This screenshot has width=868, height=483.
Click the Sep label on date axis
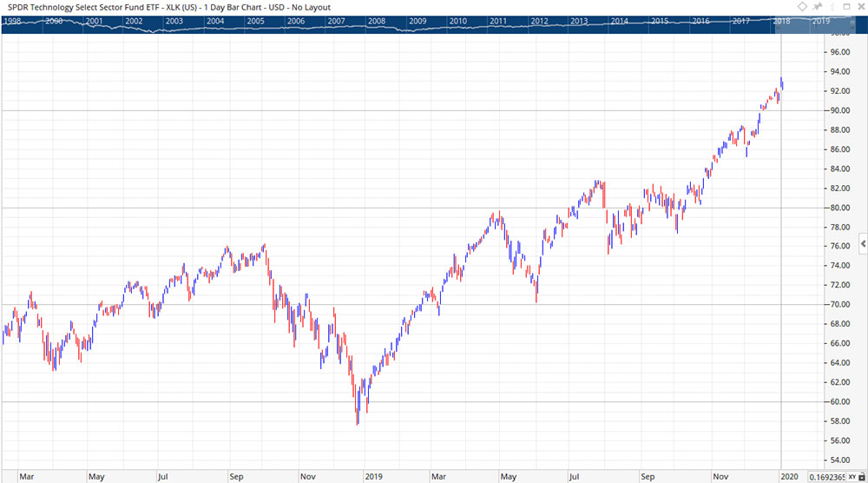click(236, 476)
